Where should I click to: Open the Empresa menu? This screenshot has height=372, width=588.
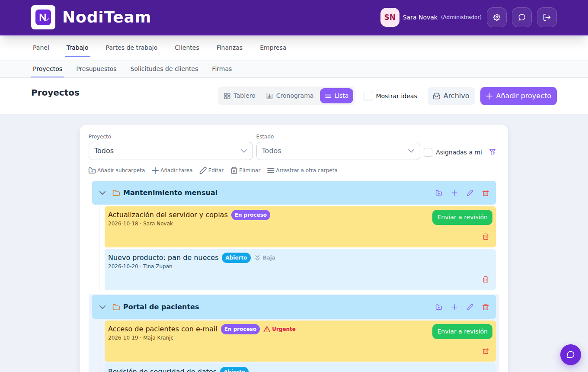[x=273, y=48]
